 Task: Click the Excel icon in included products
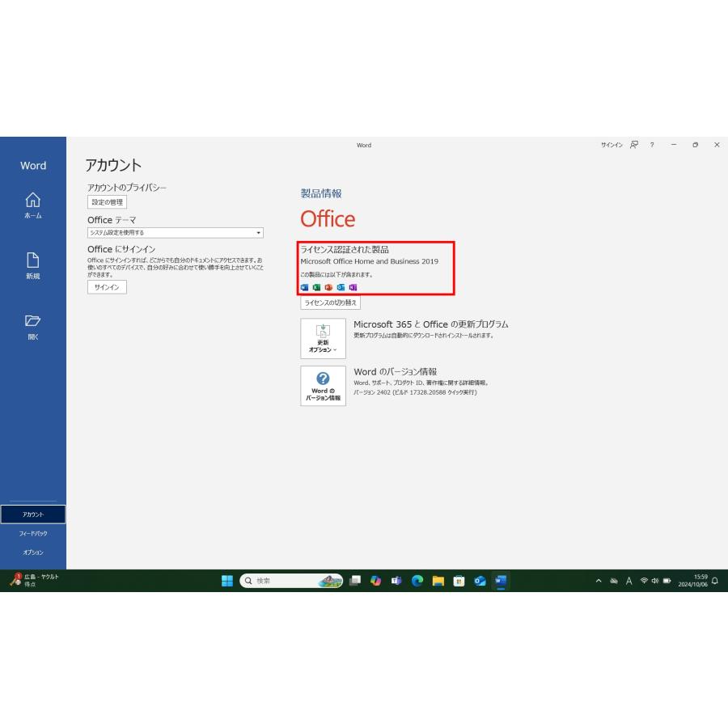point(316,287)
